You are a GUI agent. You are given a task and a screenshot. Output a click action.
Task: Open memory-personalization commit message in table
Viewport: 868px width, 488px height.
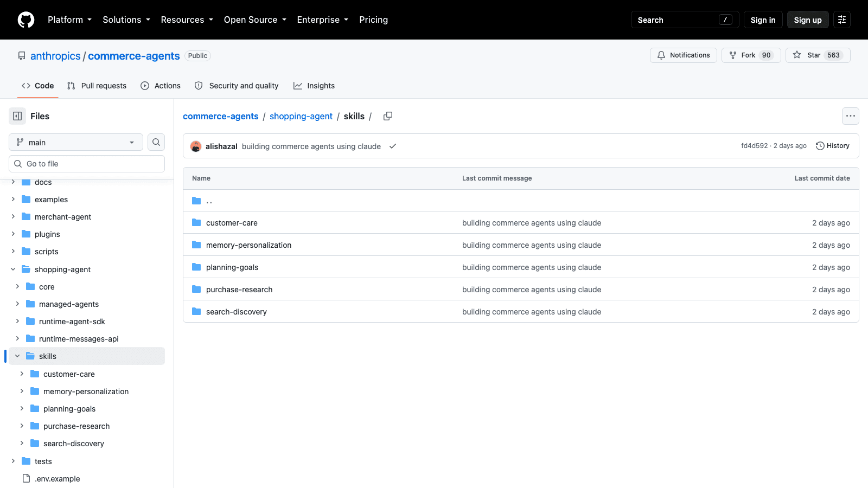point(532,245)
